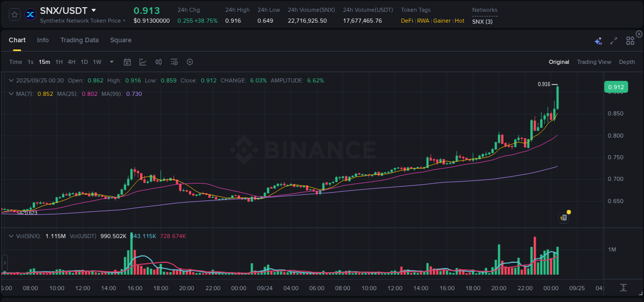Collapse the Vol indicator panel chevron

(11, 236)
